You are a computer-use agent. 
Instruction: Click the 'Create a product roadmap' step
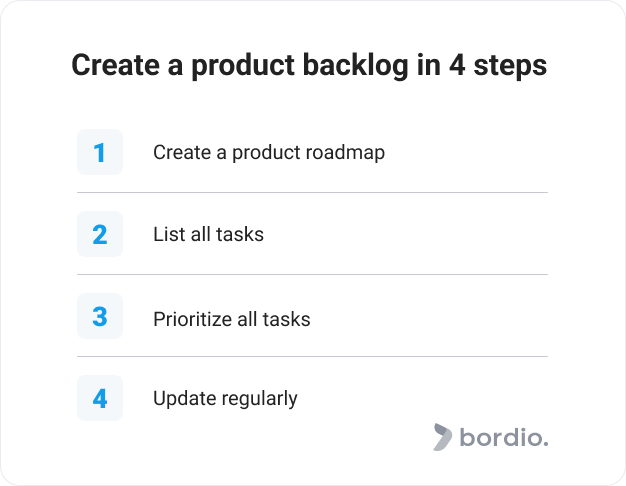pos(269,153)
